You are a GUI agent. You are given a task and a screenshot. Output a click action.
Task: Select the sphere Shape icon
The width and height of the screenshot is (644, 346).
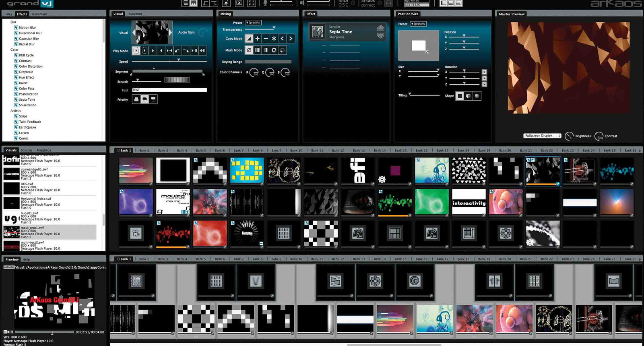pyautogui.click(x=477, y=96)
